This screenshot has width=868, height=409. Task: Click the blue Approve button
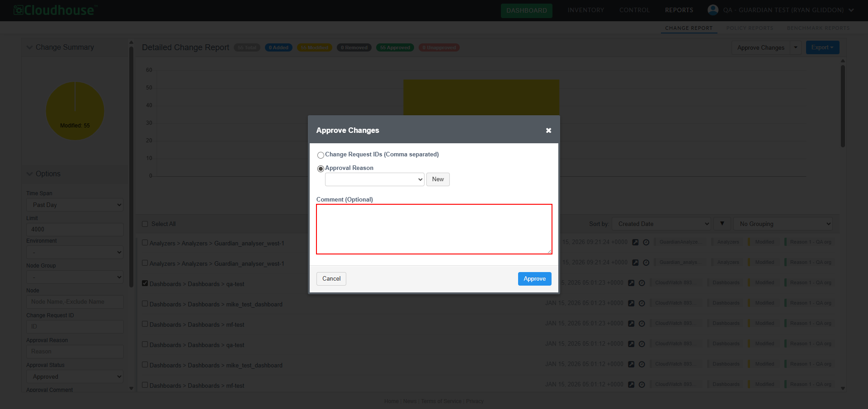pos(534,279)
